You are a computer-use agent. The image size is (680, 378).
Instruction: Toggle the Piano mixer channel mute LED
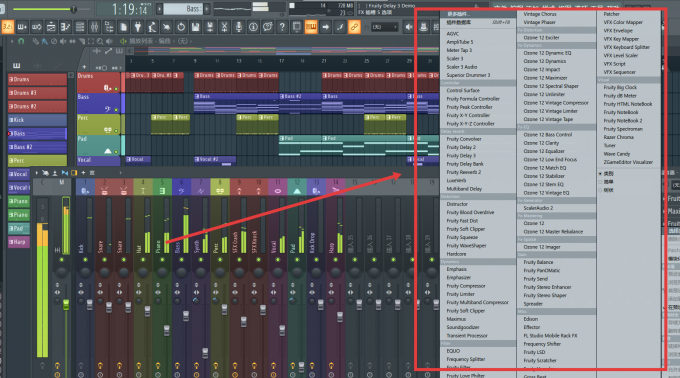(162, 260)
